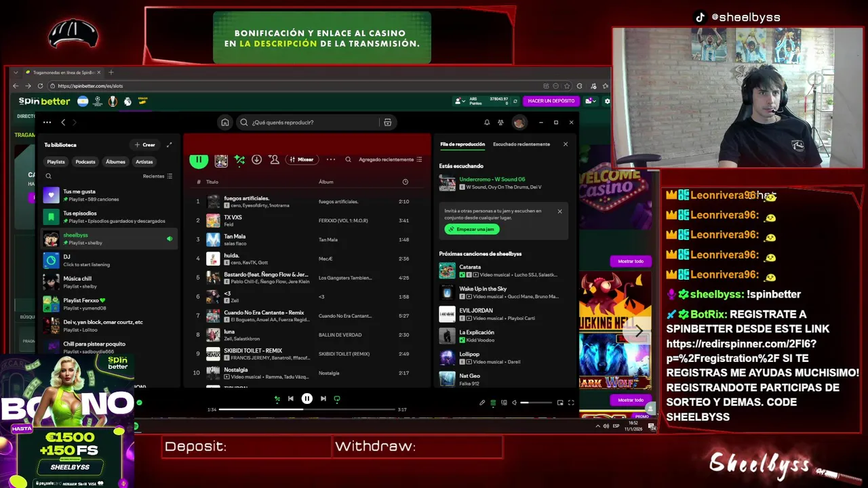868x488 pixels.
Task: Open the Spotify profile avatar menu
Action: click(519, 122)
